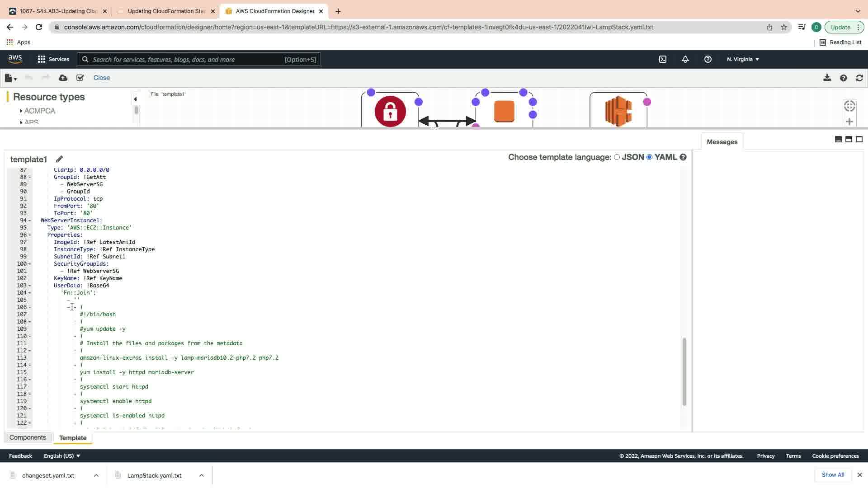This screenshot has height=488, width=868.
Task: Open the file menu dropdown
Action: pyautogui.click(x=10, y=78)
